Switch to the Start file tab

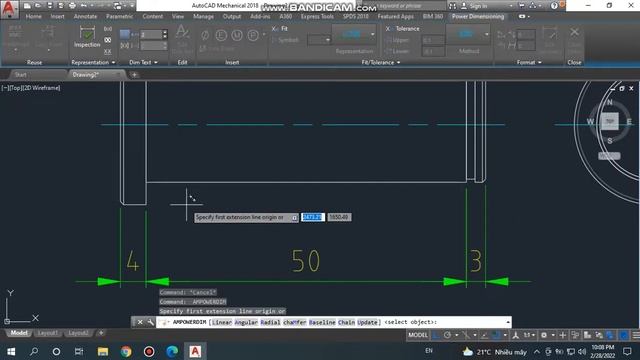click(20, 75)
